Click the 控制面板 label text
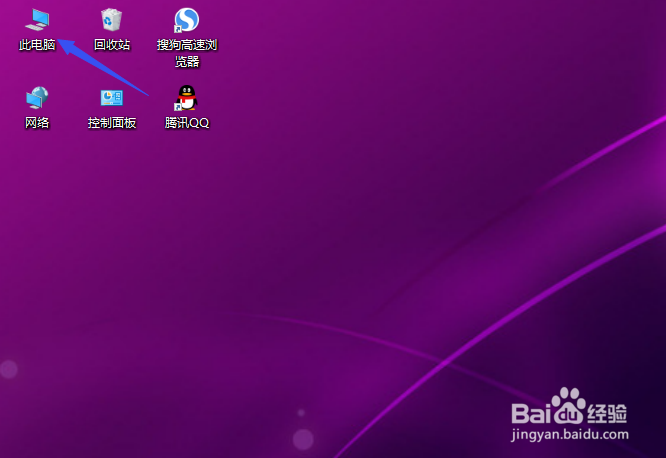This screenshot has width=666, height=458. (x=112, y=123)
